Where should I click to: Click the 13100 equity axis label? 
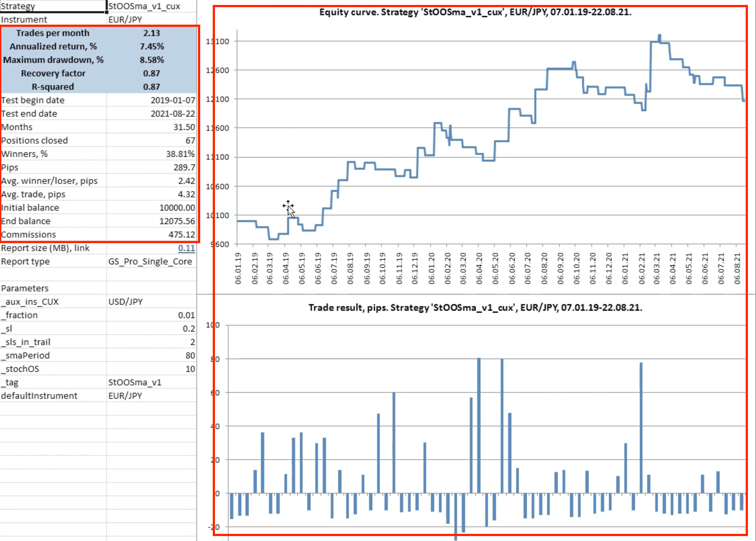(218, 41)
